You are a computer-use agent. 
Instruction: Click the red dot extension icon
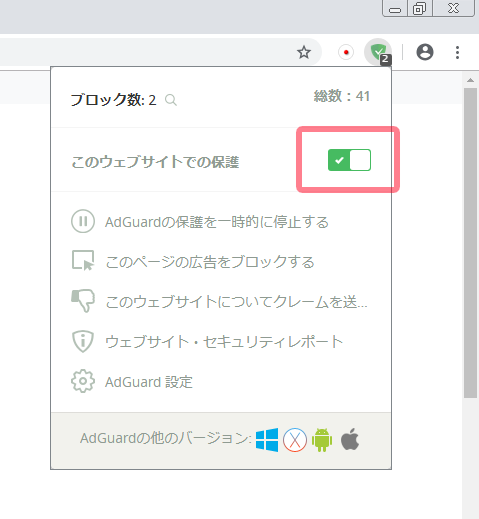346,52
